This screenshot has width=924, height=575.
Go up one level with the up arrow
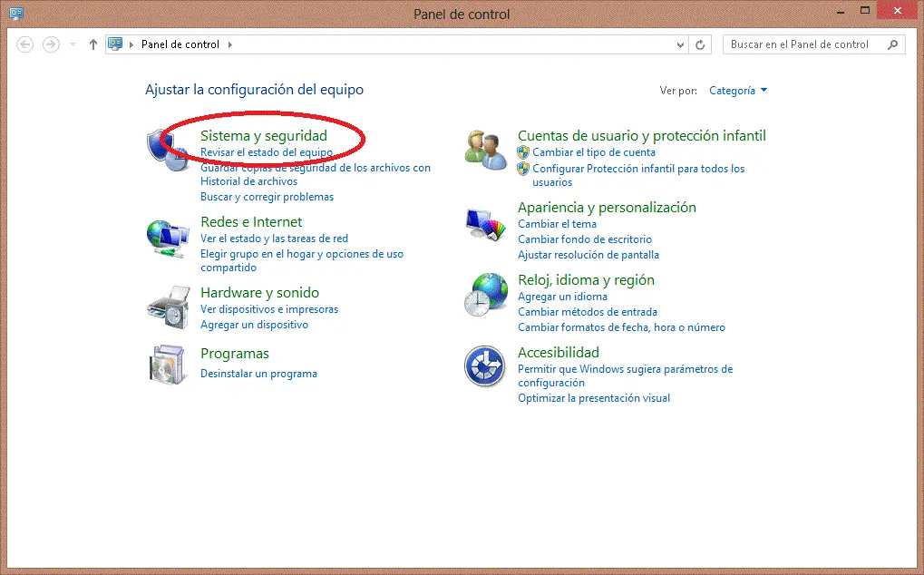[x=93, y=44]
